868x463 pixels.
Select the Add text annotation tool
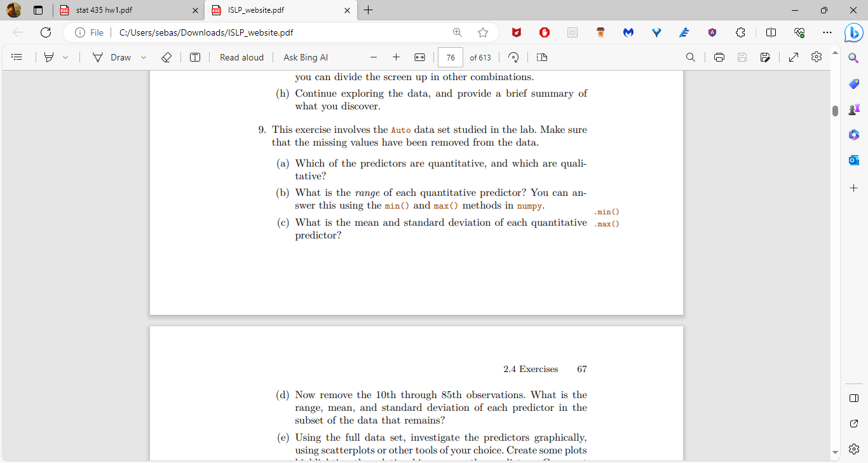click(195, 57)
